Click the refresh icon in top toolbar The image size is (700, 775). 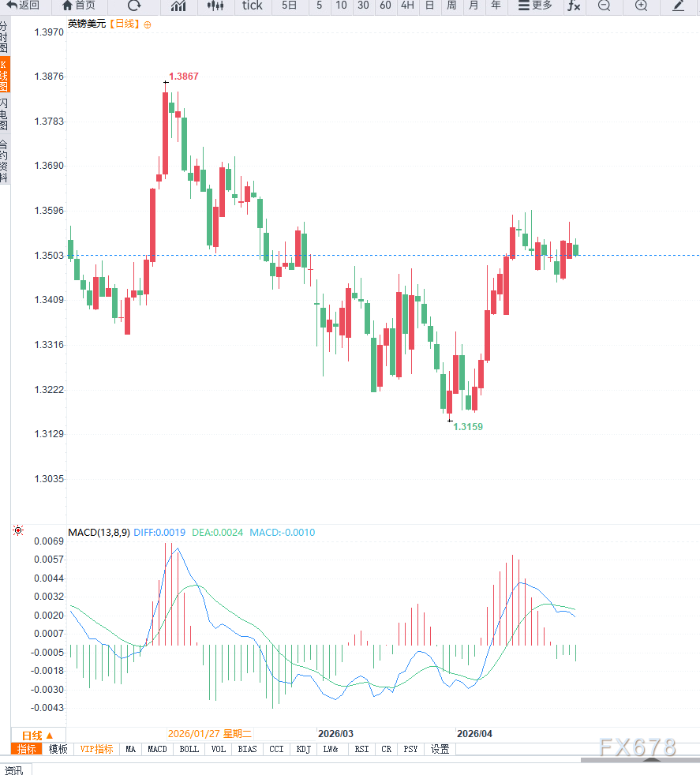tap(134, 6)
